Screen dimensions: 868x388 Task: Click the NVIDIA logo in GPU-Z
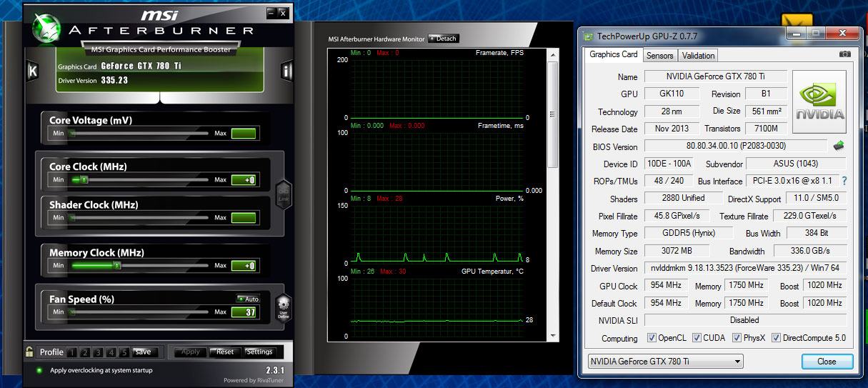819,101
